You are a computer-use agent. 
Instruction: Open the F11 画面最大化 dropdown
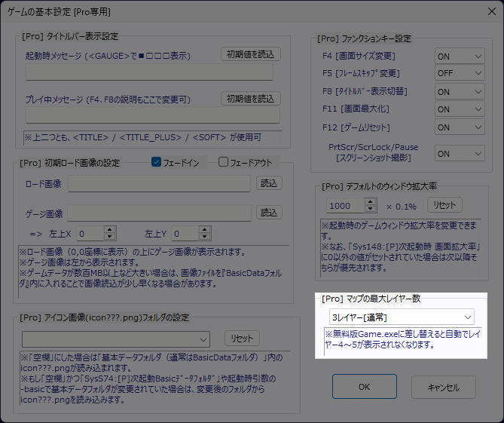click(460, 109)
